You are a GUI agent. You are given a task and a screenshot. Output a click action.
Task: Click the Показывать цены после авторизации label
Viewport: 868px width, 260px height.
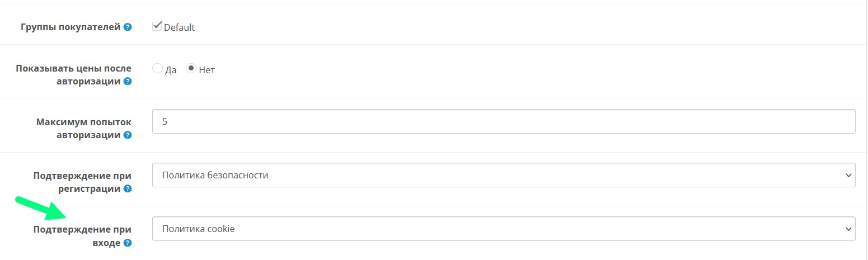(x=73, y=75)
